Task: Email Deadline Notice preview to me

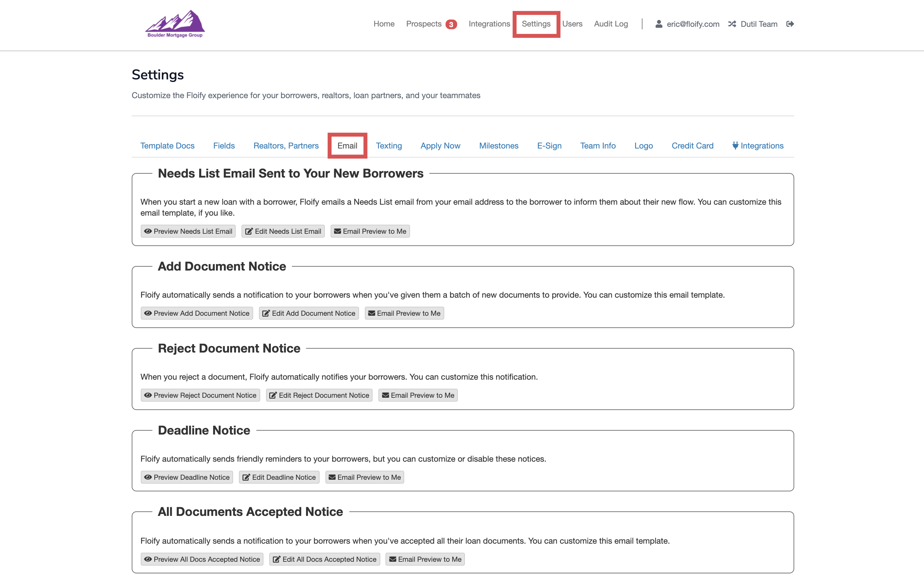Action: pyautogui.click(x=364, y=477)
